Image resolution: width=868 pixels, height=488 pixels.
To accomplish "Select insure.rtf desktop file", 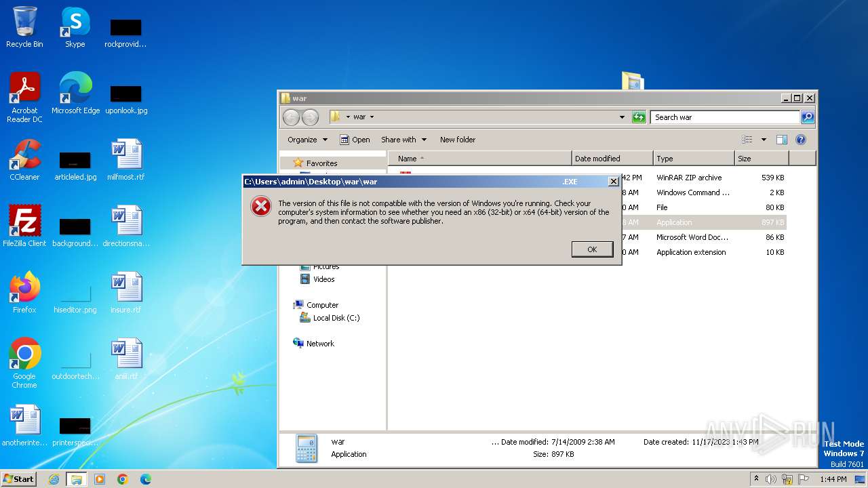I will (x=125, y=293).
